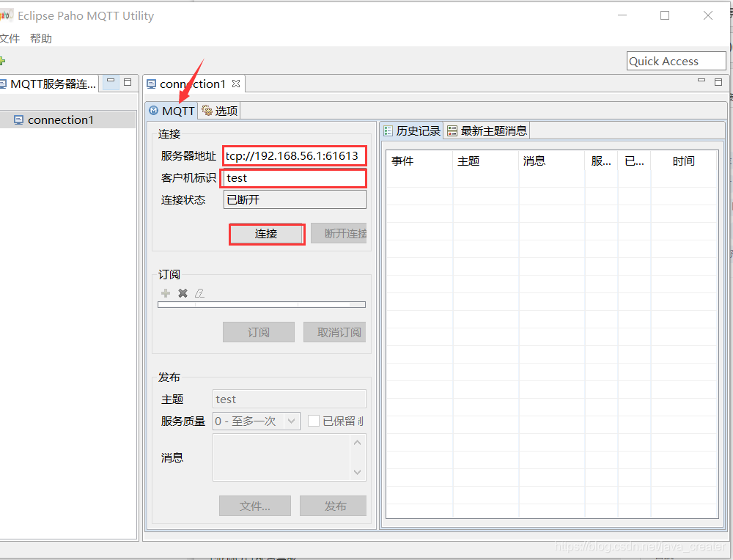Maximize the Eclipse Paho MQTT Utility window
This screenshot has width=733, height=560.
pyautogui.click(x=665, y=15)
